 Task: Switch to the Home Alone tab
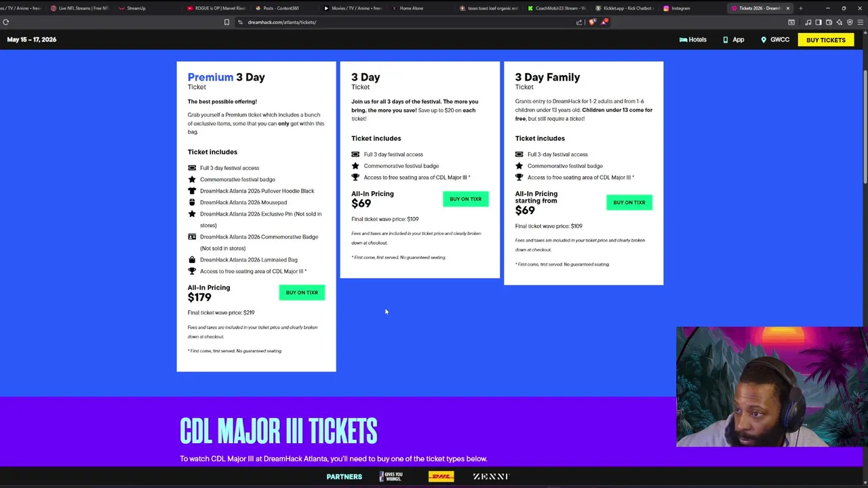(x=420, y=8)
